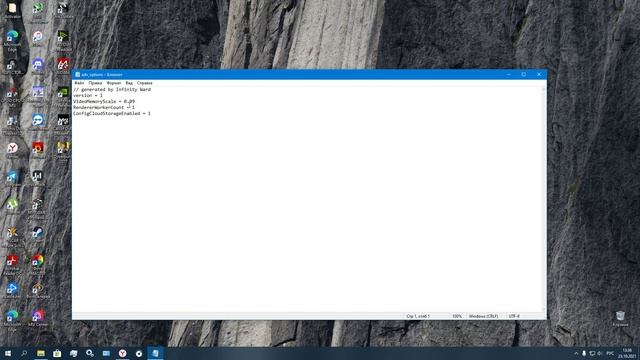This screenshot has width=640, height=360.
Task: Click the 100% zoom status entry
Action: coord(457,316)
